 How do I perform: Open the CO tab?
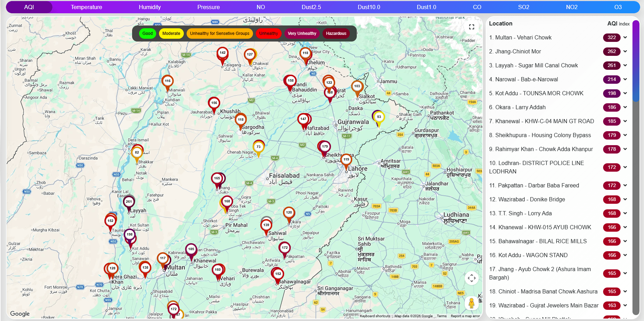477,7
